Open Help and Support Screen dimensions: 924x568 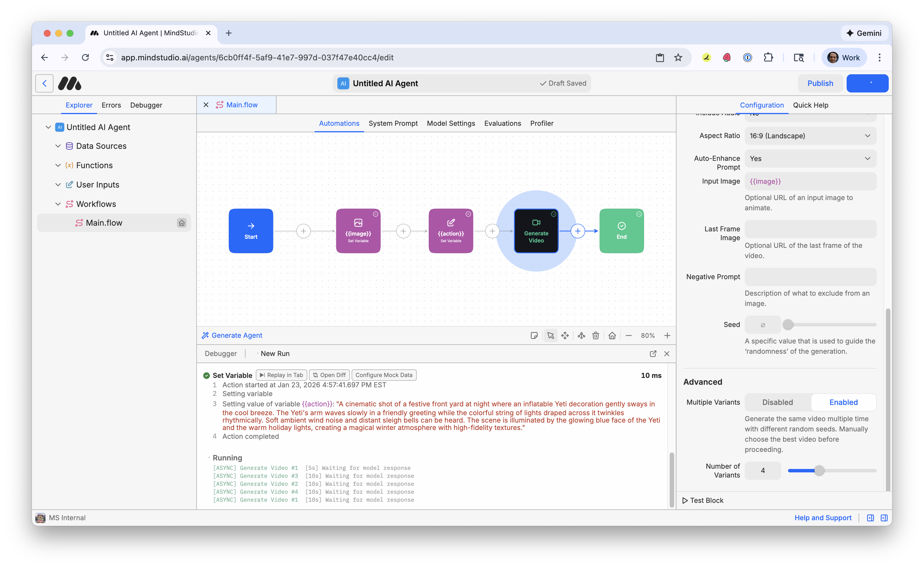click(x=823, y=518)
